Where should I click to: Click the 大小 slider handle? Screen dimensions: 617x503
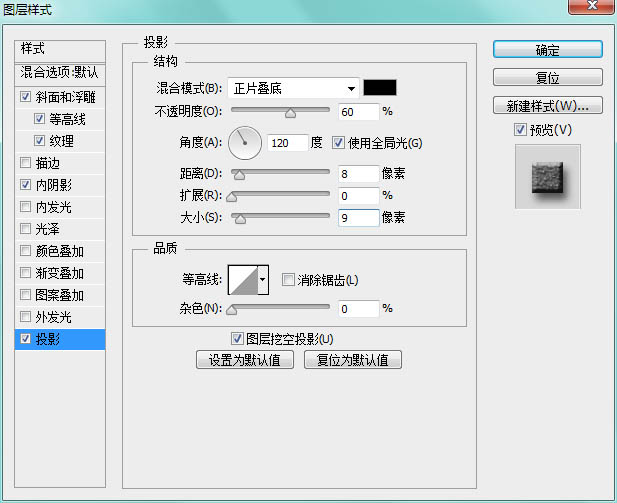coord(240,219)
